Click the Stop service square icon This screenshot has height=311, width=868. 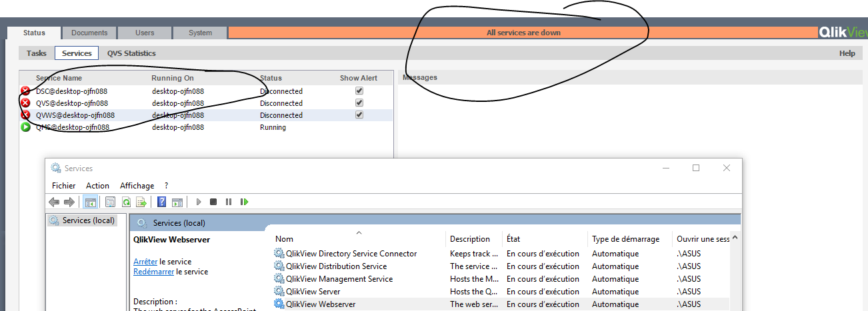pos(213,202)
